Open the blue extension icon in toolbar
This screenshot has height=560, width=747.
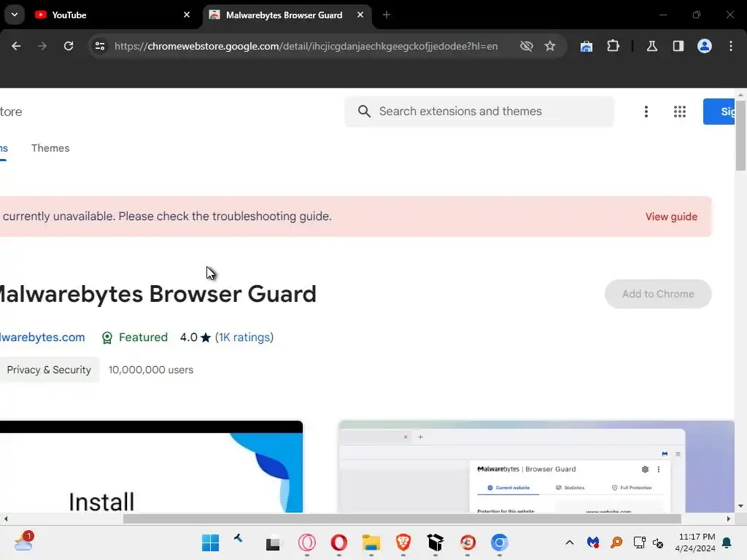587,46
